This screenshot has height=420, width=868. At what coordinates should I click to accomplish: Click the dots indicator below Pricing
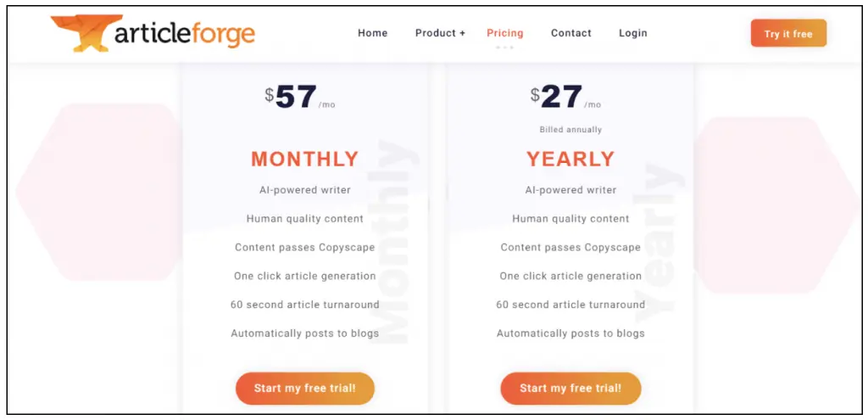(504, 48)
